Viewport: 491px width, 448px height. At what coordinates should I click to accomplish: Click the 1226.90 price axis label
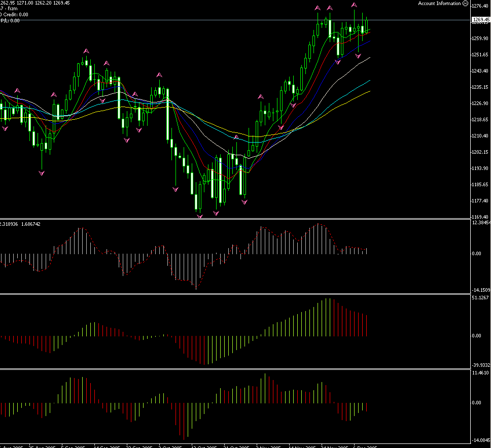481,103
